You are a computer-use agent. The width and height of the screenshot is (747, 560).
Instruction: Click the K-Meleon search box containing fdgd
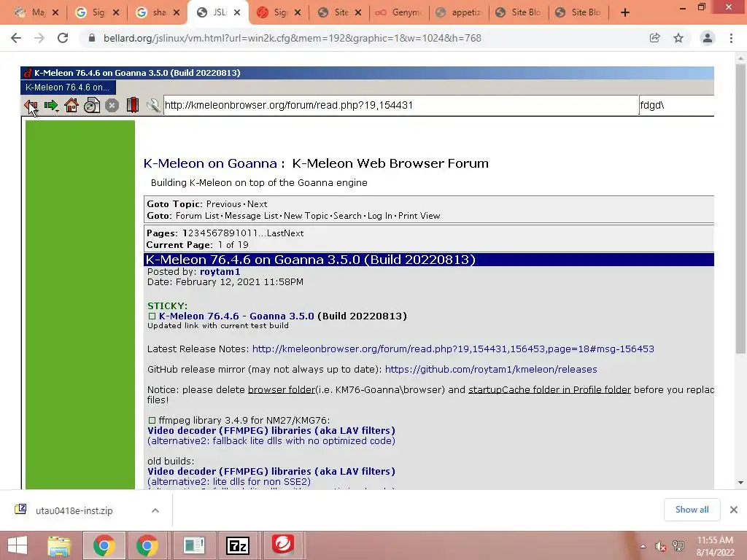point(676,105)
